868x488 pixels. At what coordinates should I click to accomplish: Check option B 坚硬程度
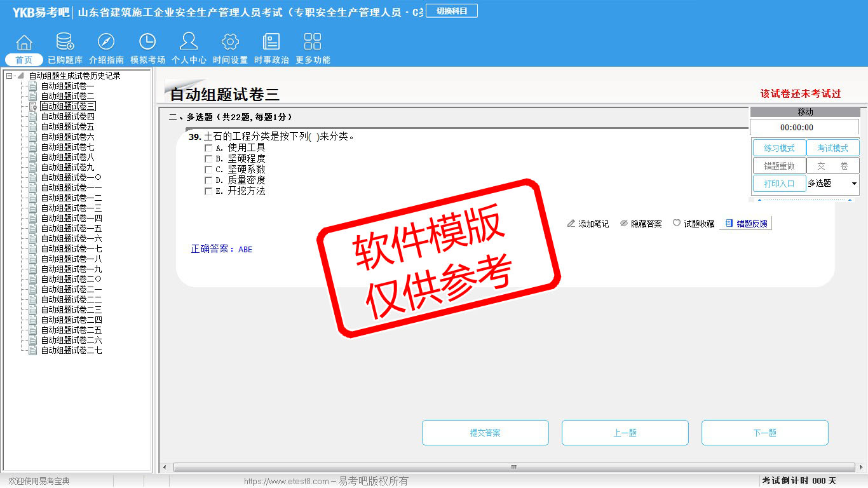click(x=208, y=159)
